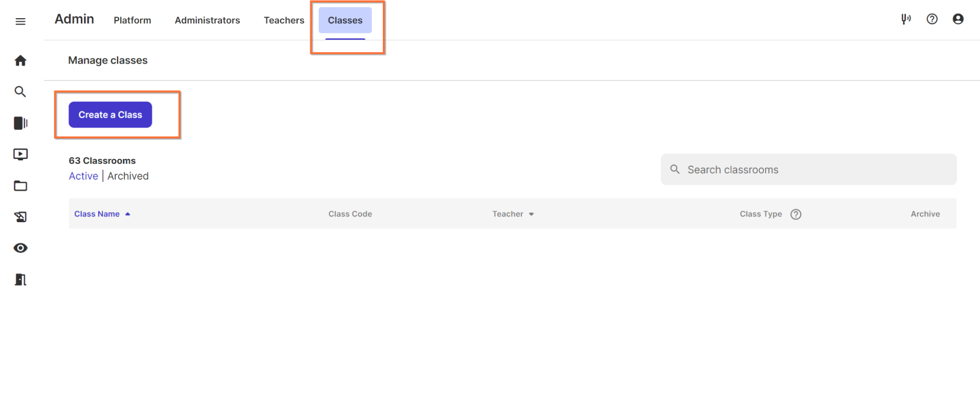Viewport: 980px width, 416px height.
Task: Click the audio broadcast icon in header
Action: tap(905, 19)
